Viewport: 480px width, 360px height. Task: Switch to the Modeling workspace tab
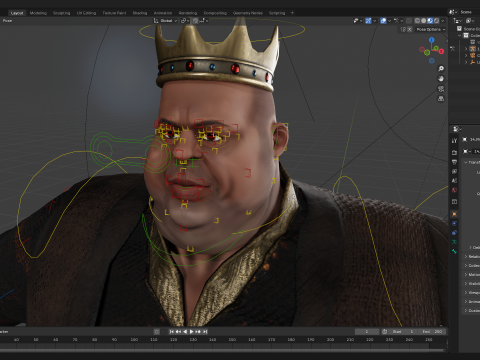(38, 13)
